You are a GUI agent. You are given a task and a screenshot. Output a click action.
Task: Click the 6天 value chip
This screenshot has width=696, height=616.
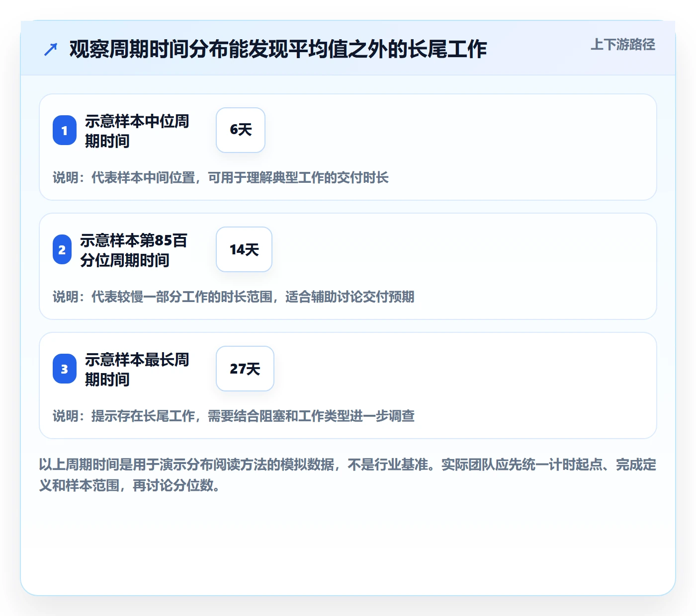241,130
